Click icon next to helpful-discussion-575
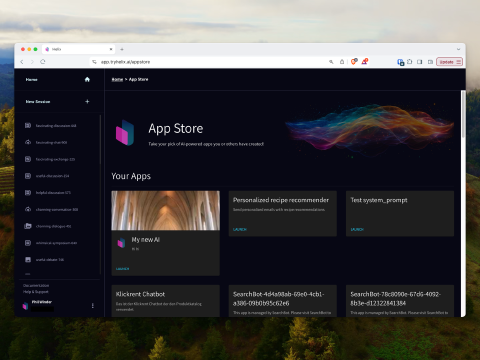The width and height of the screenshot is (480, 360). [x=28, y=193]
